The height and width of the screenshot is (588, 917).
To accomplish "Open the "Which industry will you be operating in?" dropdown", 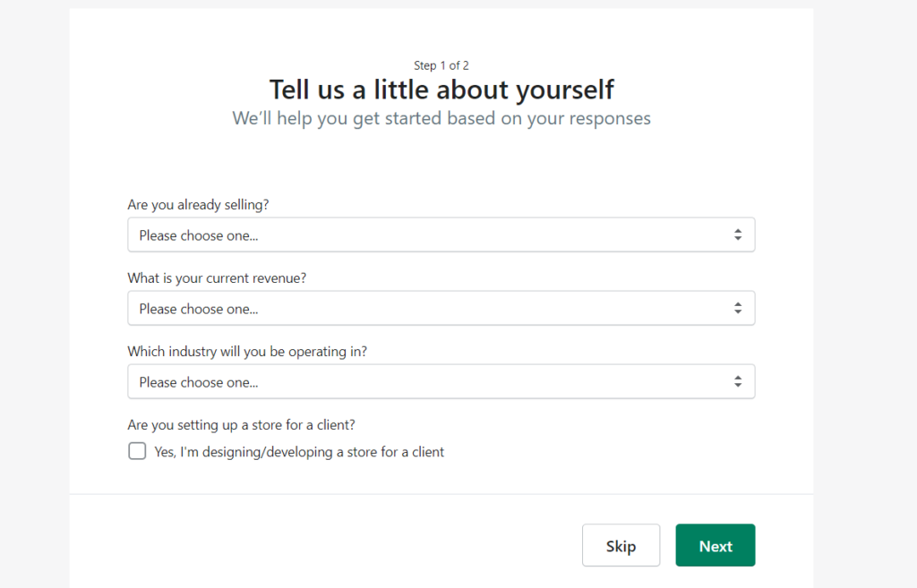I will click(x=441, y=381).
